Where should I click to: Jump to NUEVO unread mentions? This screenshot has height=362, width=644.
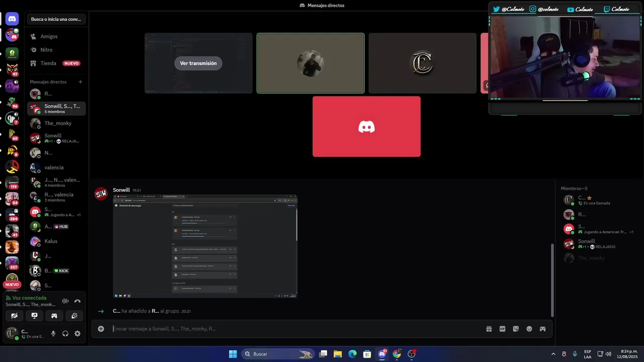coord(12,285)
